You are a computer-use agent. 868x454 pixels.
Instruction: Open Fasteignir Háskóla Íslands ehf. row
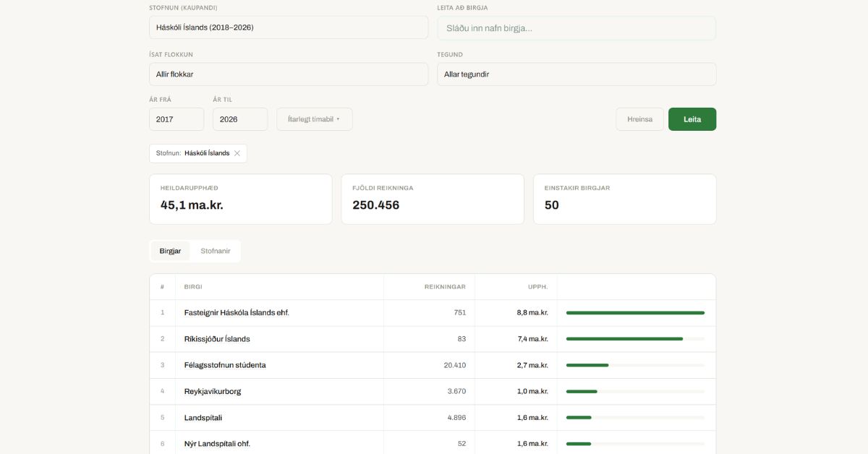tap(237, 313)
